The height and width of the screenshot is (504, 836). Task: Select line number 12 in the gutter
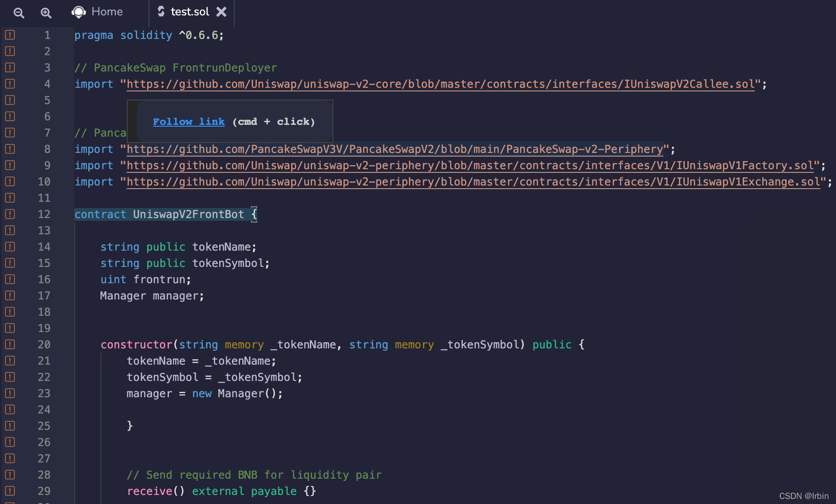coord(44,214)
